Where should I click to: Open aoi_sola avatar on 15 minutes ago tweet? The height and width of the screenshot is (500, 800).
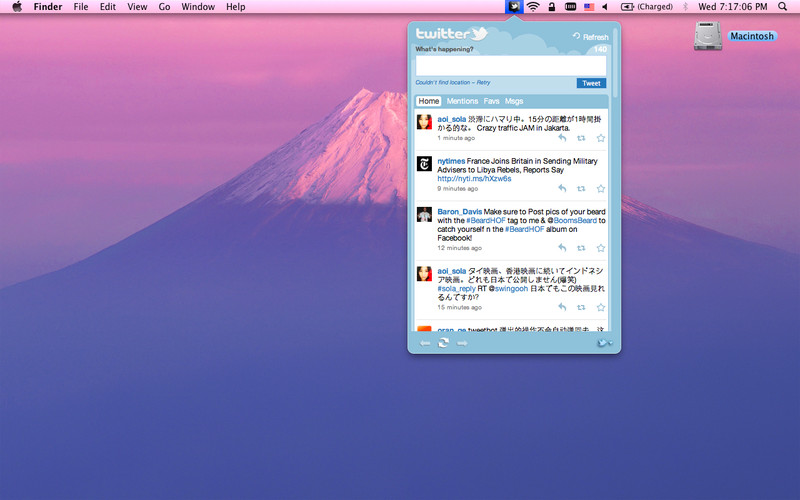424,273
